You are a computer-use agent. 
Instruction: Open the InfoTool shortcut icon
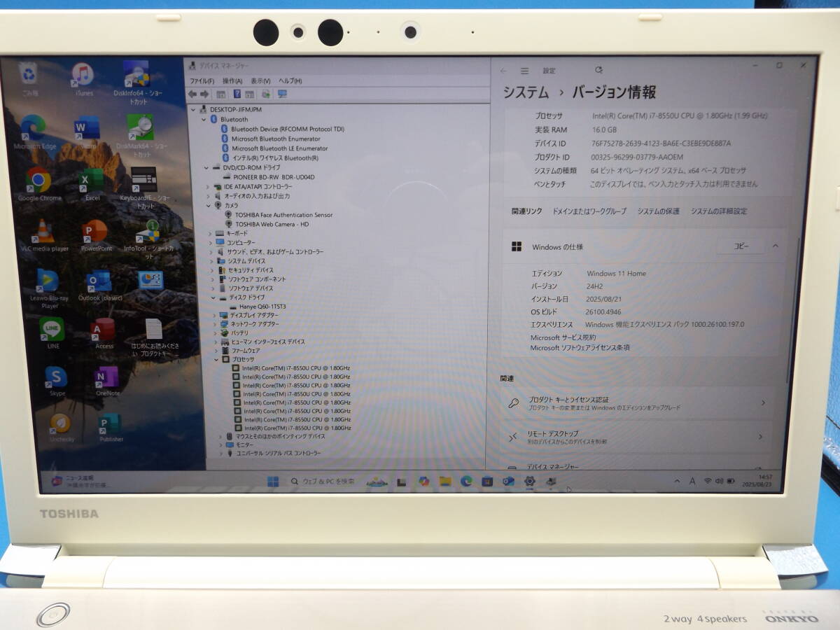[148, 239]
